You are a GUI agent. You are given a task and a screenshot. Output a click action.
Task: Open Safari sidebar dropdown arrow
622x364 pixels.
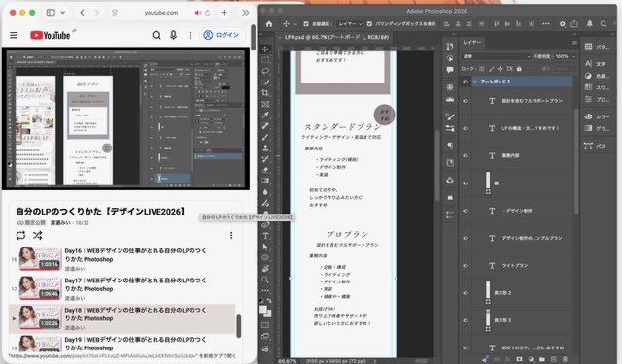pos(62,13)
